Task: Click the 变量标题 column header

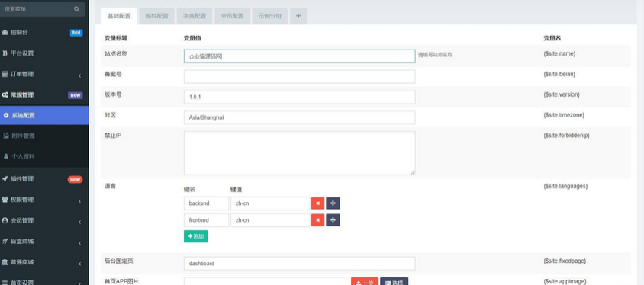Action: pos(116,38)
